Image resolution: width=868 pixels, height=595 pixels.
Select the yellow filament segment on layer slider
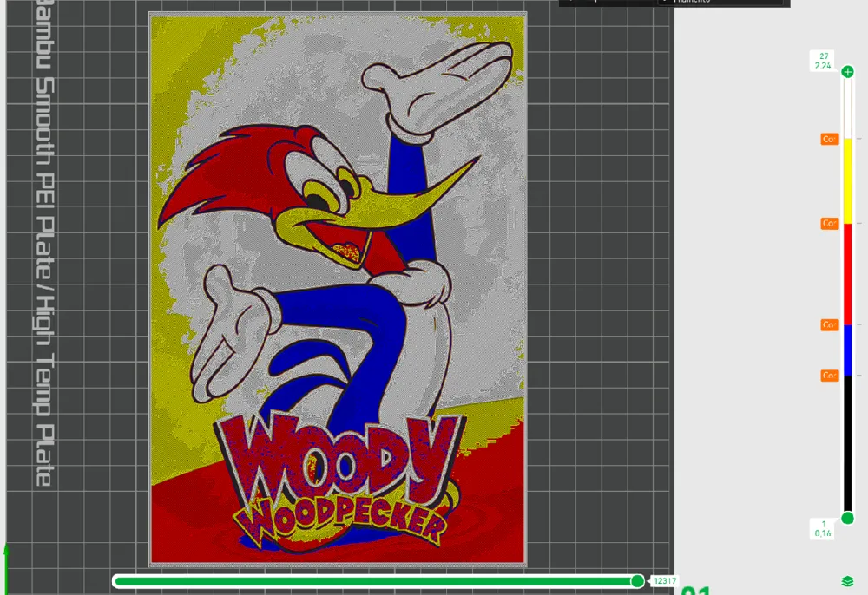pyautogui.click(x=846, y=182)
